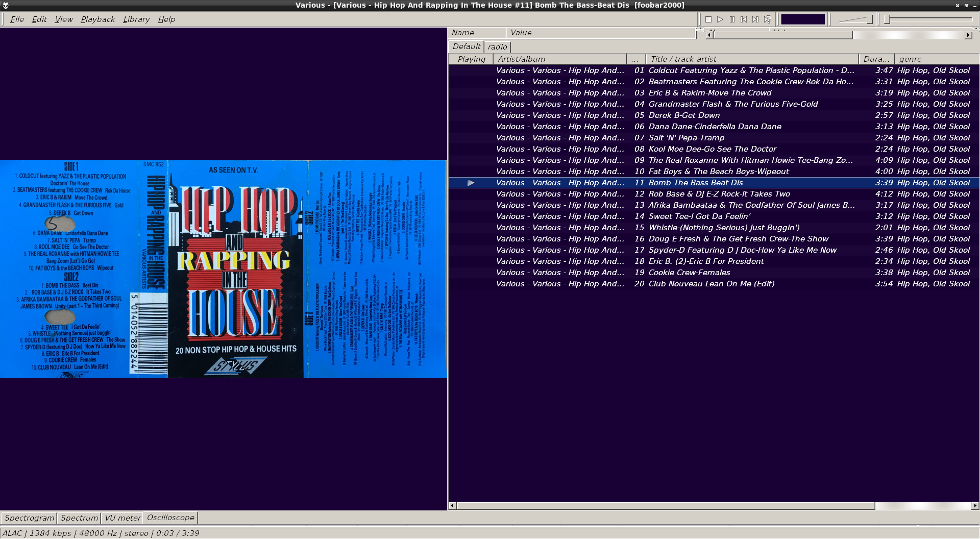Go to the previous track
This screenshot has height=539, width=980.
744,19
